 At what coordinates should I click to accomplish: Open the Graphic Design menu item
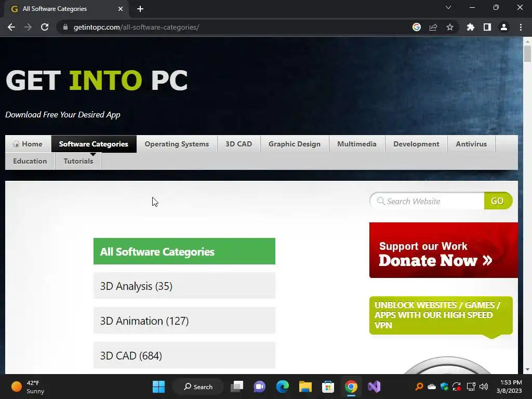[295, 144]
